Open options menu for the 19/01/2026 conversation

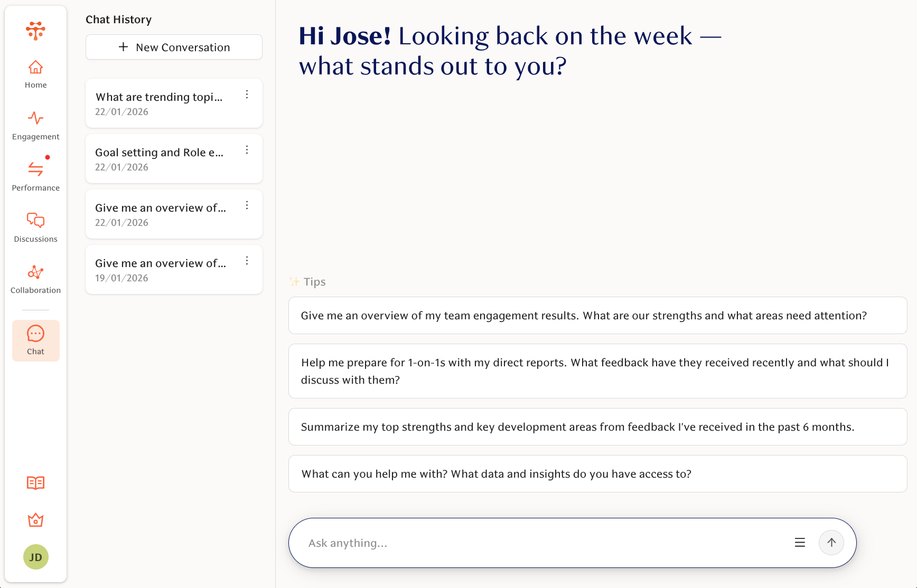[x=247, y=260]
